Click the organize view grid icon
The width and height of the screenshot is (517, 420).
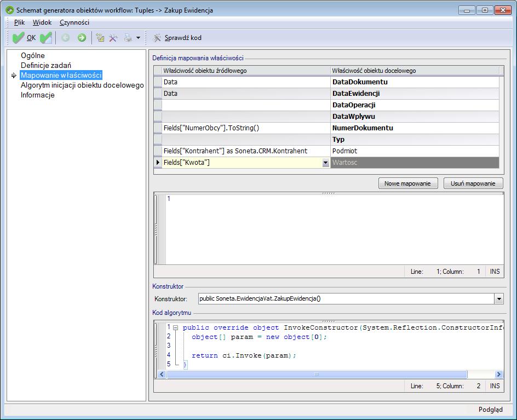[x=100, y=38]
